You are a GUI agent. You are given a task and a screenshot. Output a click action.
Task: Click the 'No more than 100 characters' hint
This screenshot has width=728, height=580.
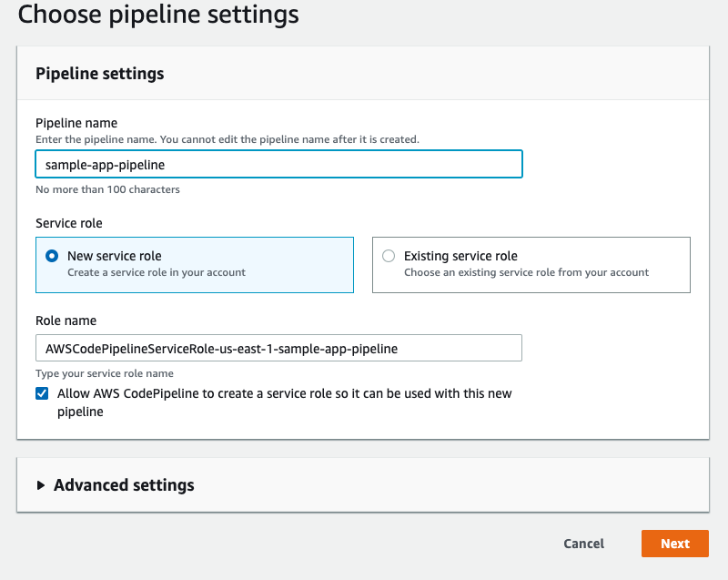[107, 189]
